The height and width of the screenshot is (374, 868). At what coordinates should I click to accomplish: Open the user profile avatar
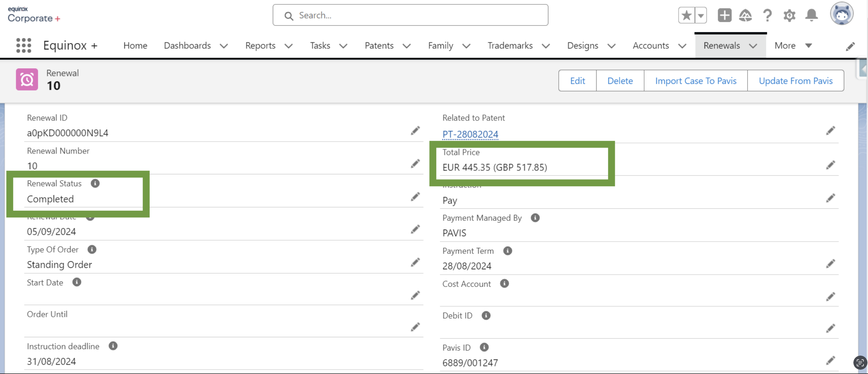coord(841,14)
